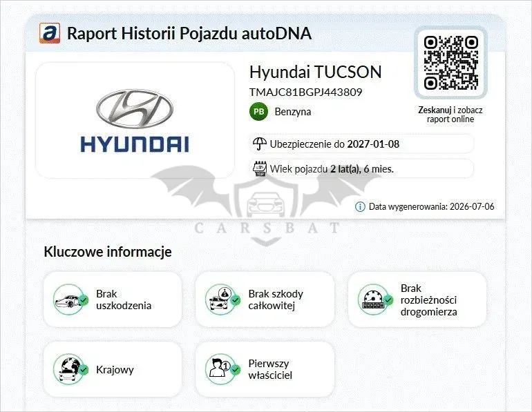Click the info icon next to generation date
Image resolution: width=532 pixels, height=412 pixels.
(x=360, y=206)
